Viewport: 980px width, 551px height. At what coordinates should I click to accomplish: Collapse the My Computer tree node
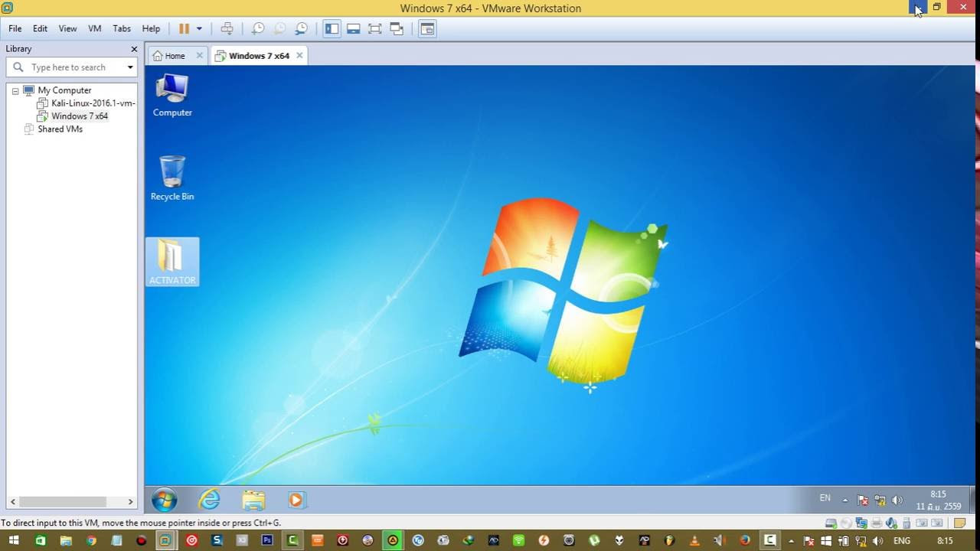(x=15, y=90)
